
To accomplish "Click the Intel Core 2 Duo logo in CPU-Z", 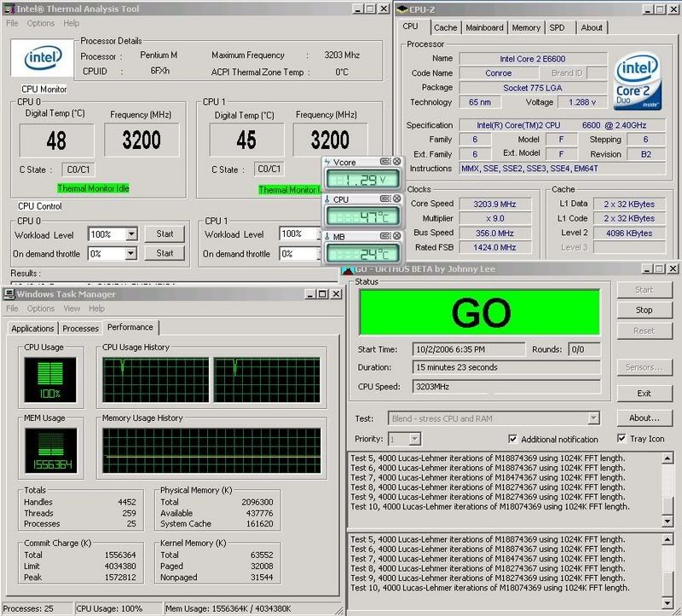I will tap(638, 81).
